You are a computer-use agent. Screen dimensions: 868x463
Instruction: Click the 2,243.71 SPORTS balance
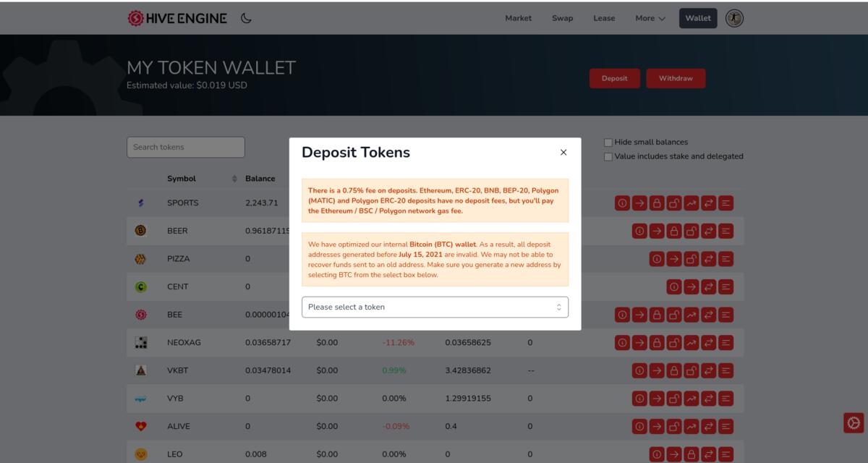[x=262, y=203]
